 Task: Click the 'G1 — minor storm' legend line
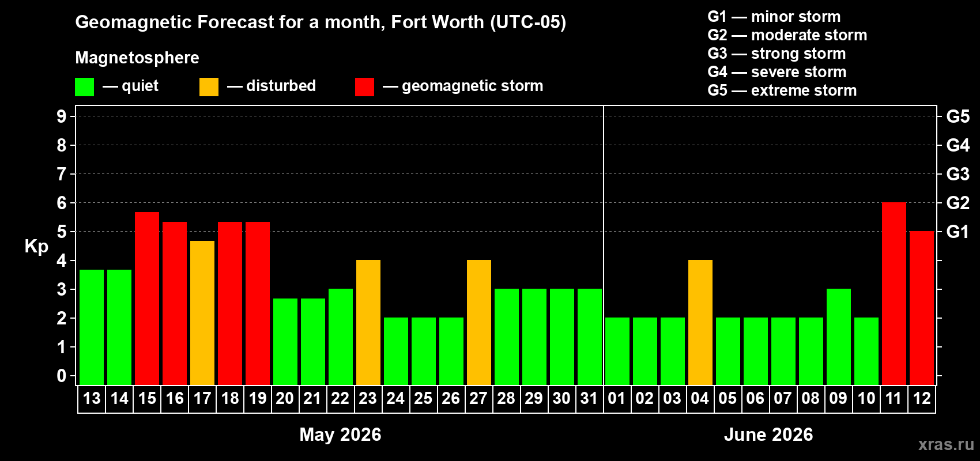pyautogui.click(x=774, y=17)
